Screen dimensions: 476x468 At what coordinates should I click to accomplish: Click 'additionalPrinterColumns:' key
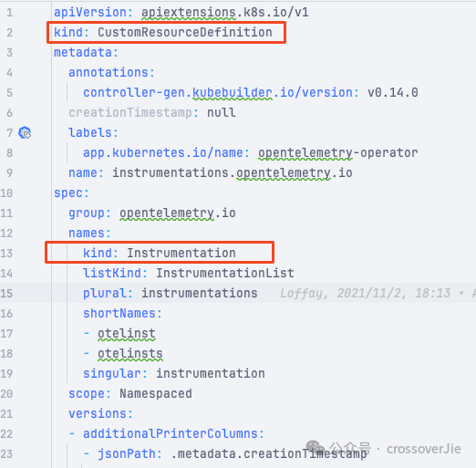173,433
